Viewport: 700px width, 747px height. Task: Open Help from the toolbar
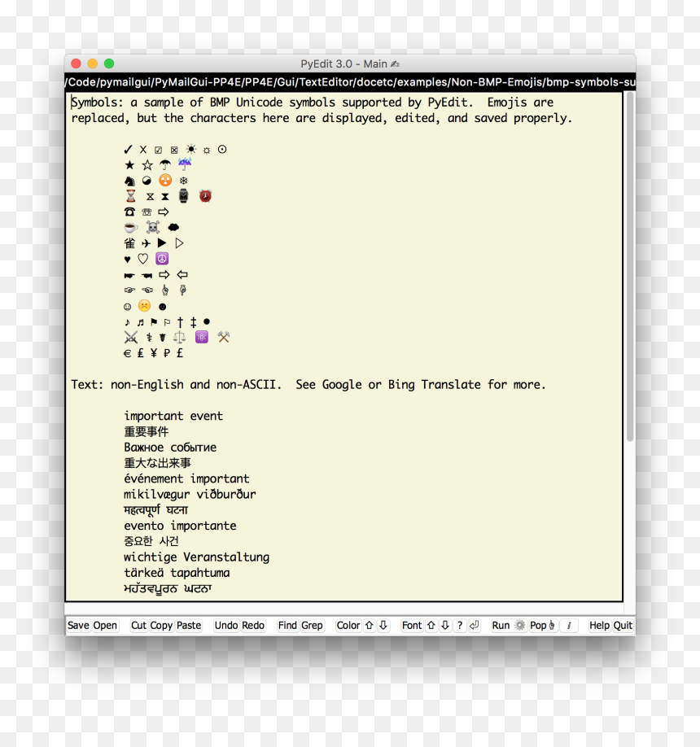(599, 626)
